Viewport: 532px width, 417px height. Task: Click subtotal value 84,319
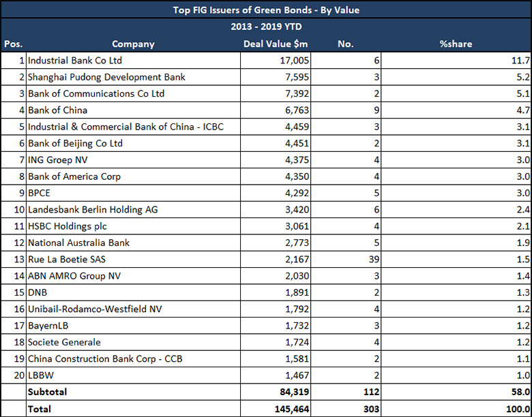tap(276, 392)
